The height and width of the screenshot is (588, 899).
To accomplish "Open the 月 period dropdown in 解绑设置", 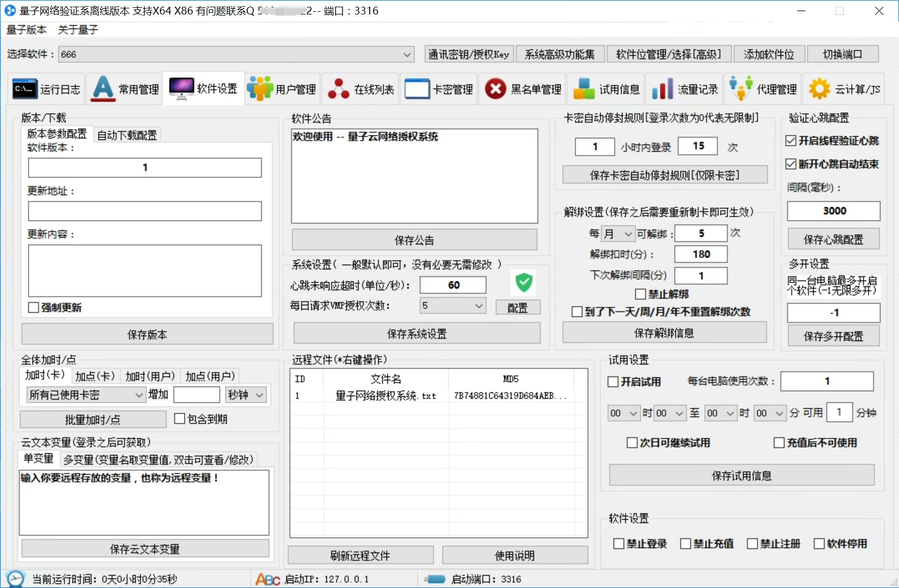I will coord(618,234).
